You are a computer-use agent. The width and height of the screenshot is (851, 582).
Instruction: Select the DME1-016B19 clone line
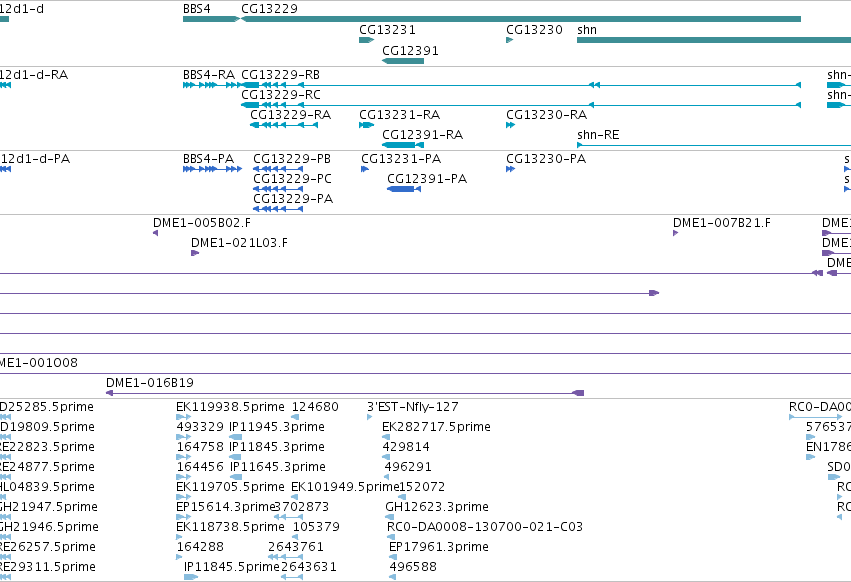(x=345, y=393)
